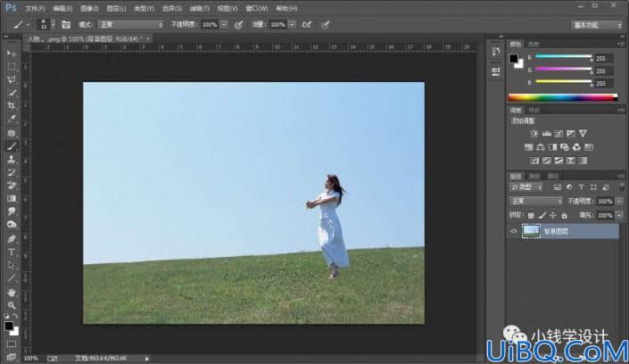The width and height of the screenshot is (629, 364).
Task: Open brush flow slider dropdown
Action: point(292,25)
